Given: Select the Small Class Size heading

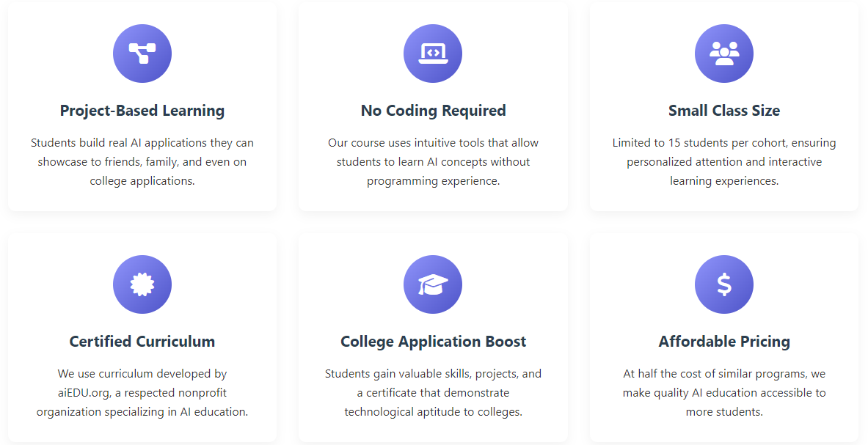Looking at the screenshot, I should click(x=724, y=111).
